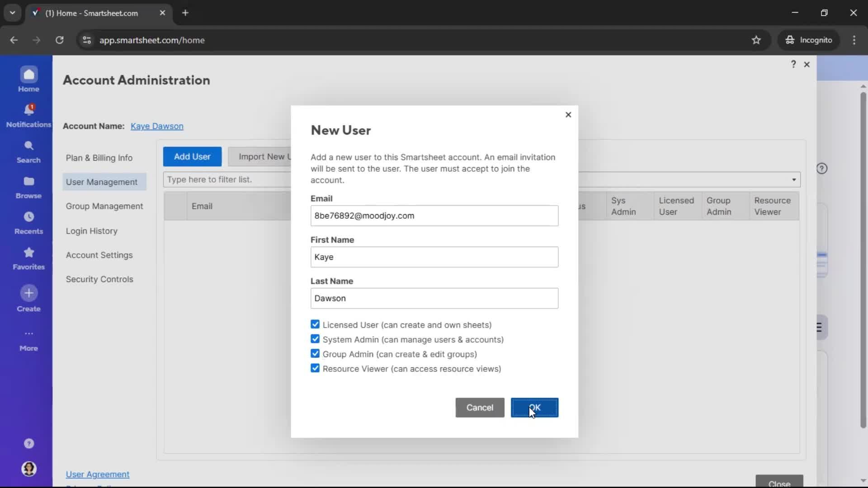Expand the browser tab search dropdown

12,13
